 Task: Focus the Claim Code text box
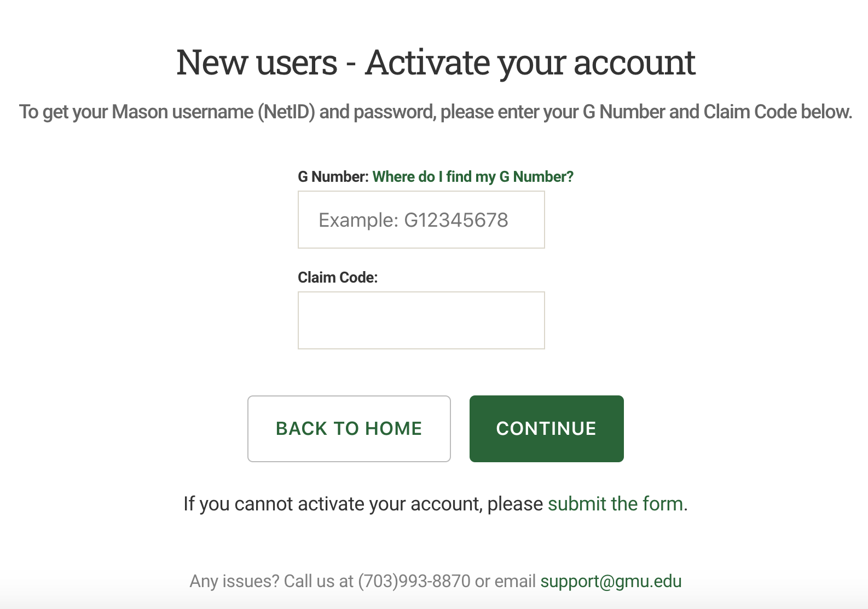pyautogui.click(x=421, y=320)
